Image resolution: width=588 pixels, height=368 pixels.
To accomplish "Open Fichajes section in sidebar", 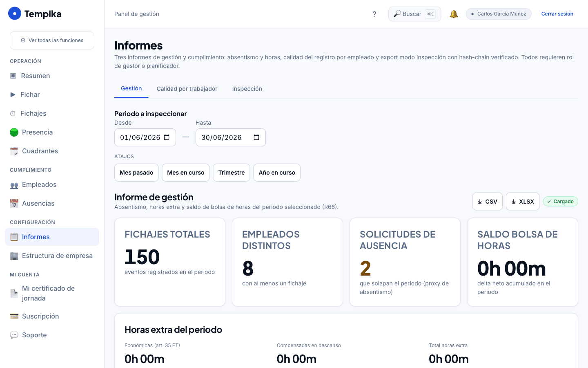I will pyautogui.click(x=52, y=113).
